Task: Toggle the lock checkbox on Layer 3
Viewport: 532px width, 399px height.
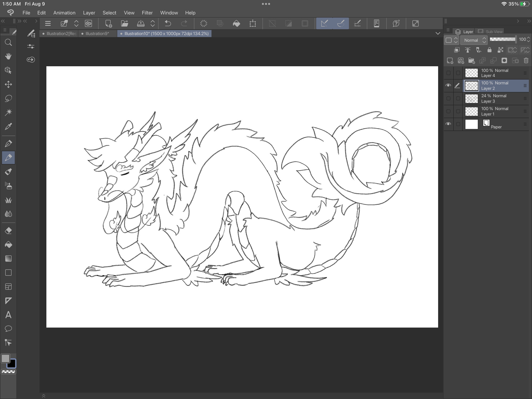Action: (x=458, y=98)
